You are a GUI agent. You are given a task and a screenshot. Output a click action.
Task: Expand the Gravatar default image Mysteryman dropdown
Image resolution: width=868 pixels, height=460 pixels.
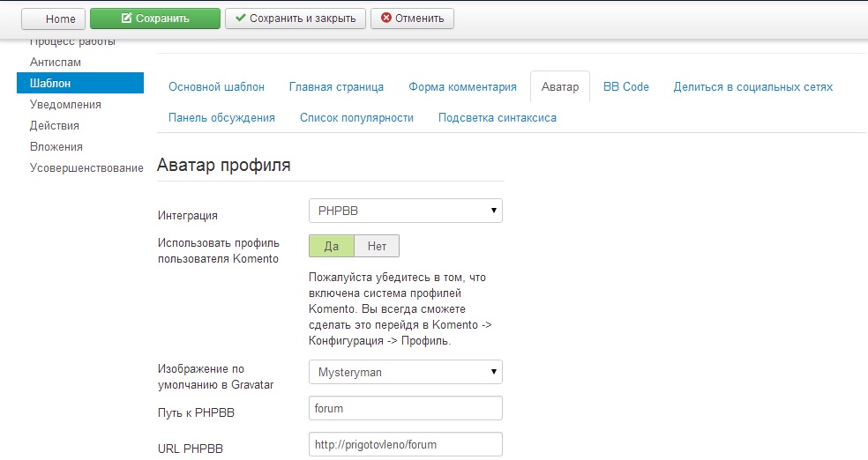pos(405,372)
